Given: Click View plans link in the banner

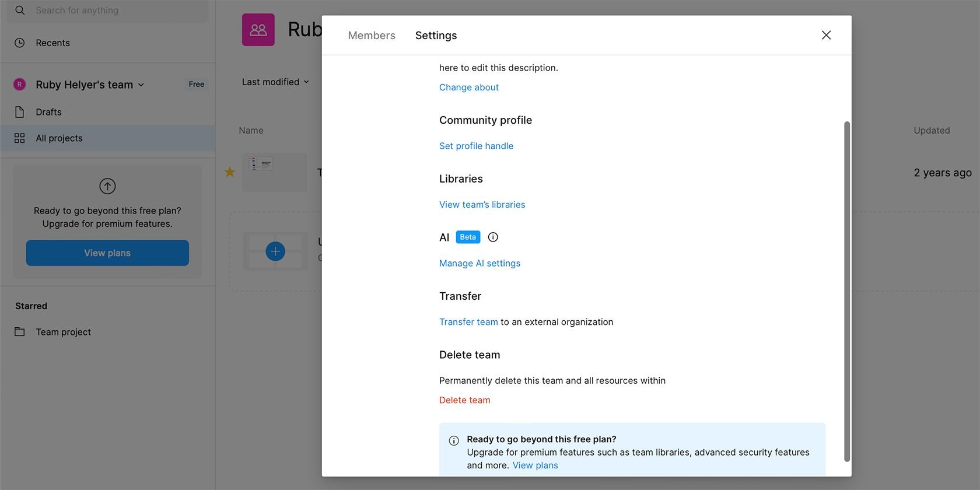Looking at the screenshot, I should [x=535, y=466].
